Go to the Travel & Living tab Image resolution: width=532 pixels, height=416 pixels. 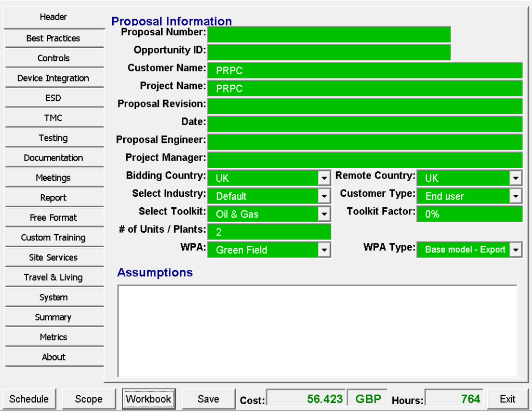54,277
